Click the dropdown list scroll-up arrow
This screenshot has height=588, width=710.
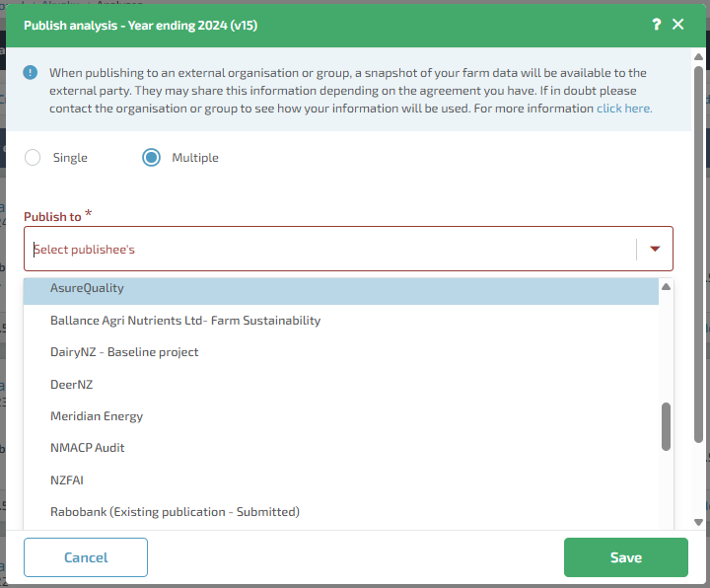coord(666,287)
